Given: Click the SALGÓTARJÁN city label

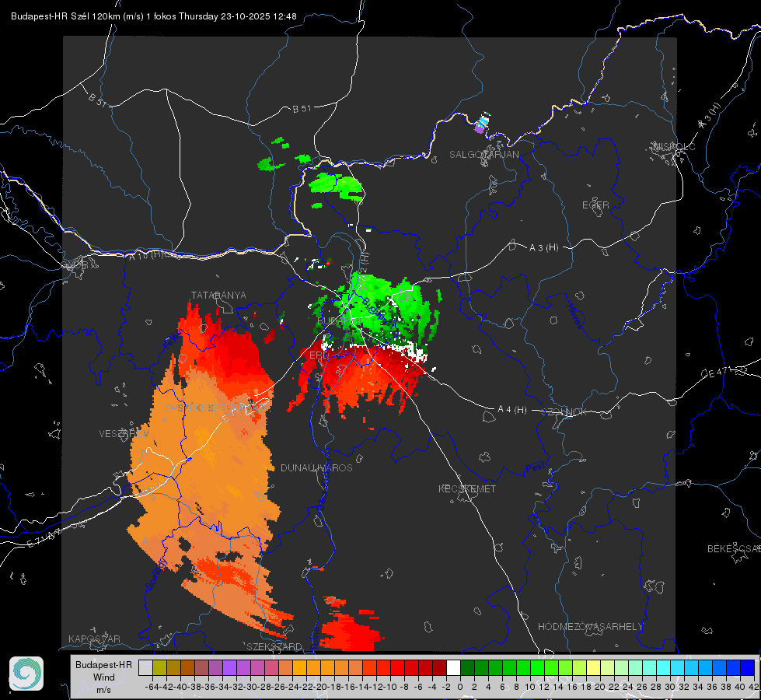Looking at the screenshot, I should coord(483,155).
